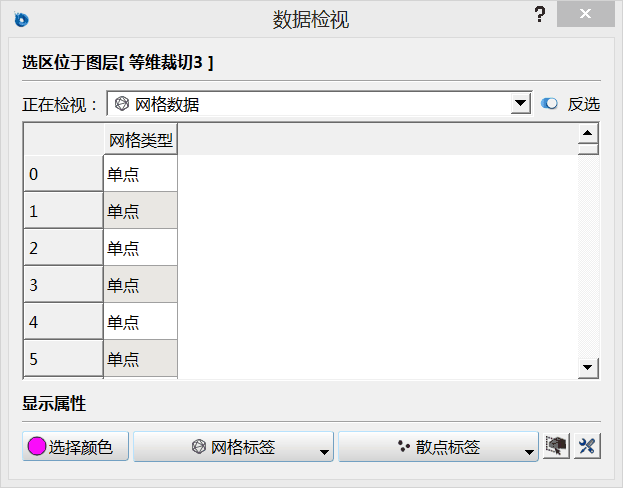Viewport: 623px width, 488px height.
Task: Click the magenta color swatch
Action: (x=37, y=446)
